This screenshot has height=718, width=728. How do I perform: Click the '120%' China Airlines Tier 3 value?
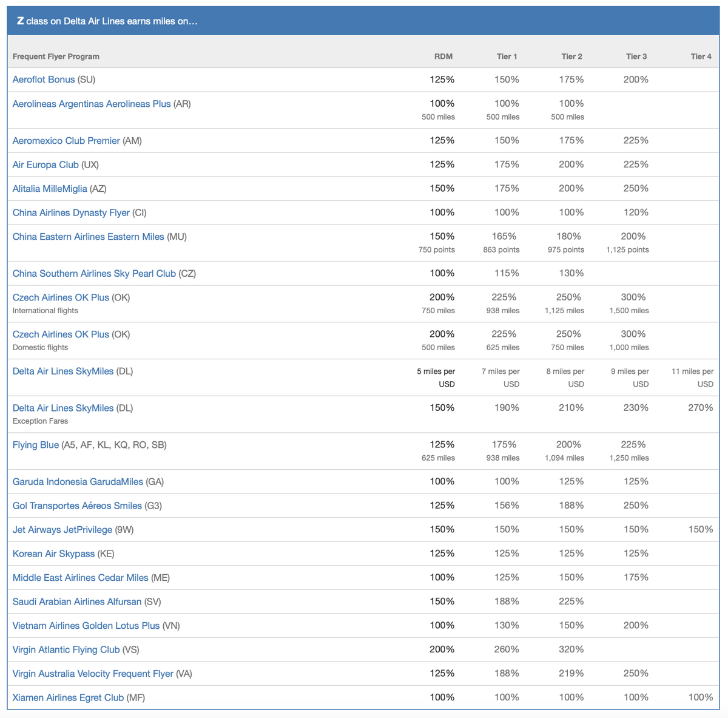click(x=636, y=213)
